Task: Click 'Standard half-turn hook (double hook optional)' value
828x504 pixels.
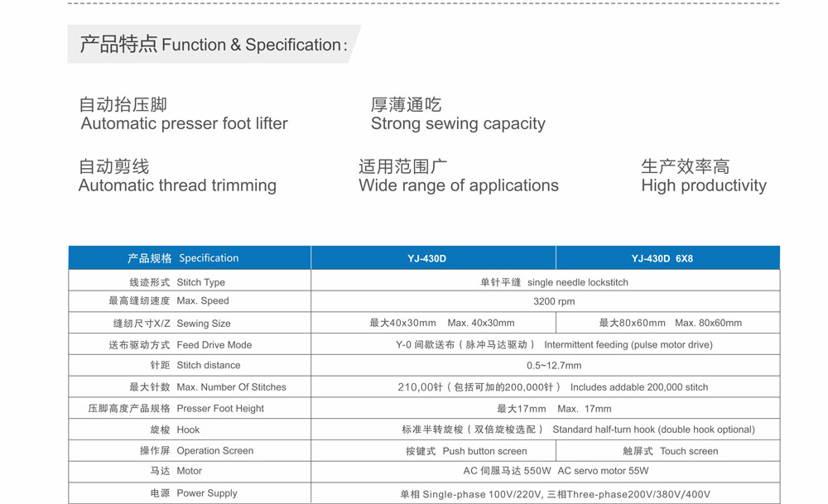Action: point(654,430)
